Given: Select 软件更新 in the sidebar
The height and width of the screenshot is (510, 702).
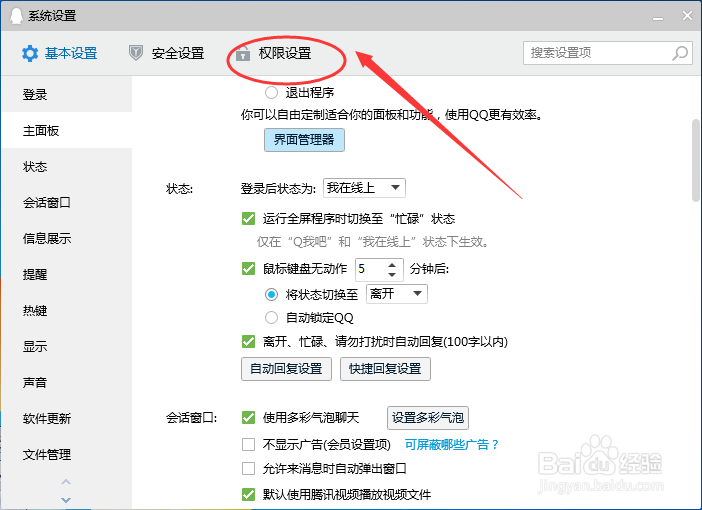Looking at the screenshot, I should [67, 419].
